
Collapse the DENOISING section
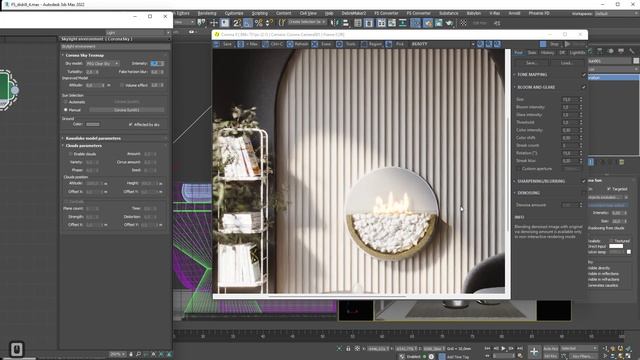point(528,193)
